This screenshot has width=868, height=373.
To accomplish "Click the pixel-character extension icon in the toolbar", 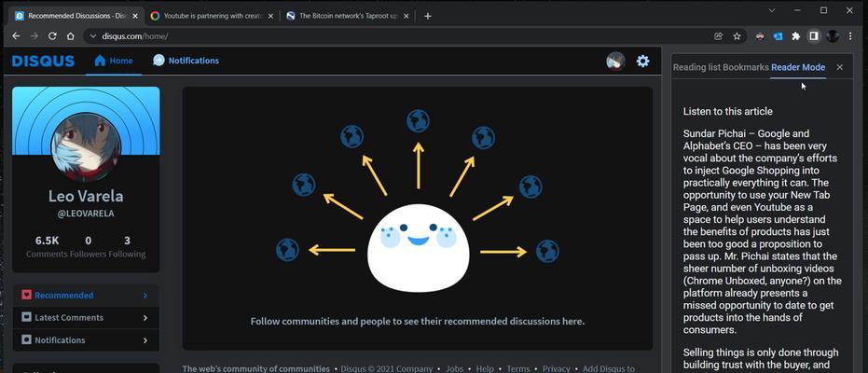I will [x=760, y=36].
